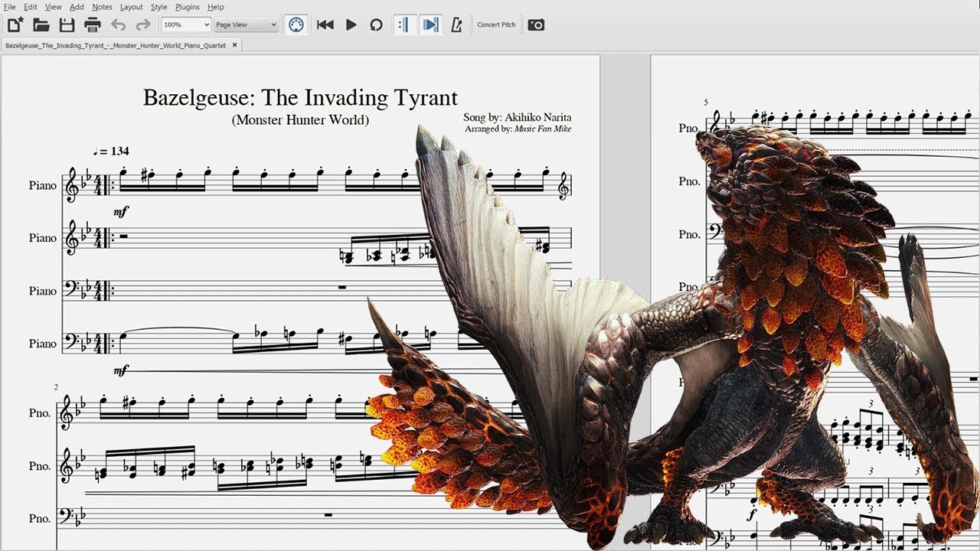
Task: Undo the last action
Action: pos(118,24)
